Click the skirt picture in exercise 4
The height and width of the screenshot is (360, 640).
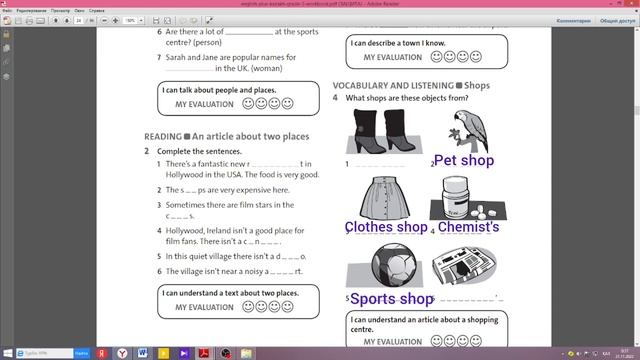[x=384, y=198]
